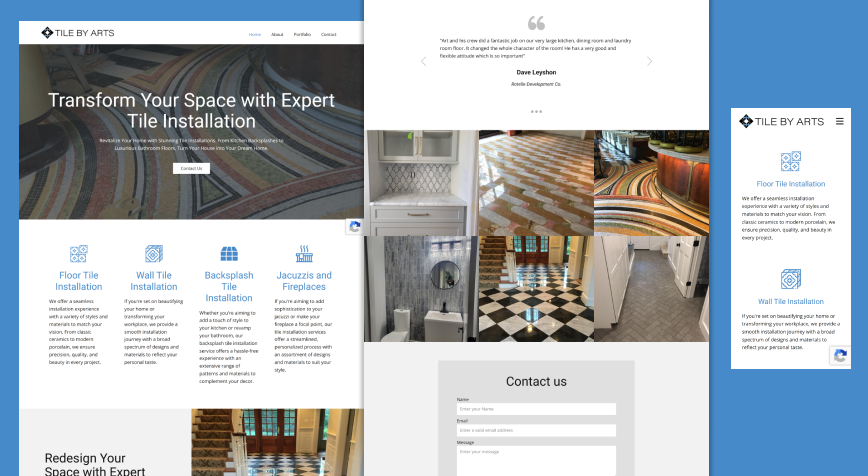Open Floor Tile Installation heading in mobile view
868x476 pixels.
pyautogui.click(x=790, y=184)
